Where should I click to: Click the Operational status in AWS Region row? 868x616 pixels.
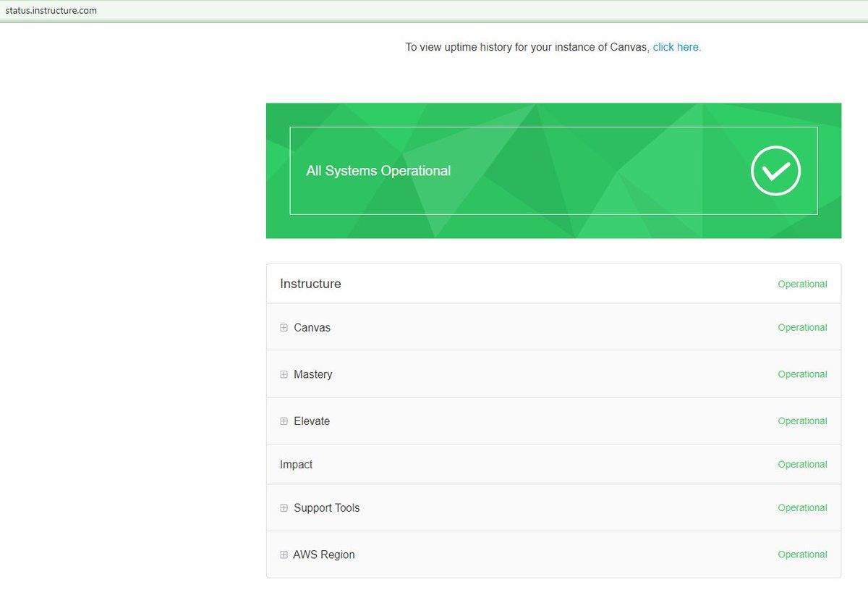[x=802, y=555]
